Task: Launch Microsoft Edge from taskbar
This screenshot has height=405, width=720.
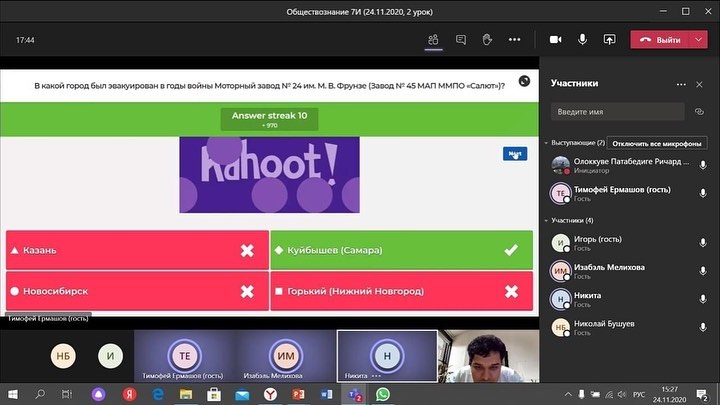Action: [158, 394]
